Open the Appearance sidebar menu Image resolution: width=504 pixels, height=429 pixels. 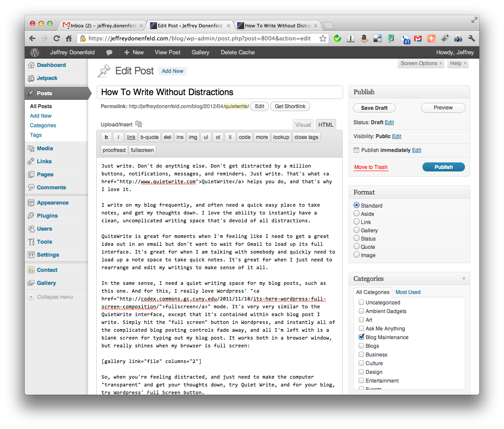[53, 203]
